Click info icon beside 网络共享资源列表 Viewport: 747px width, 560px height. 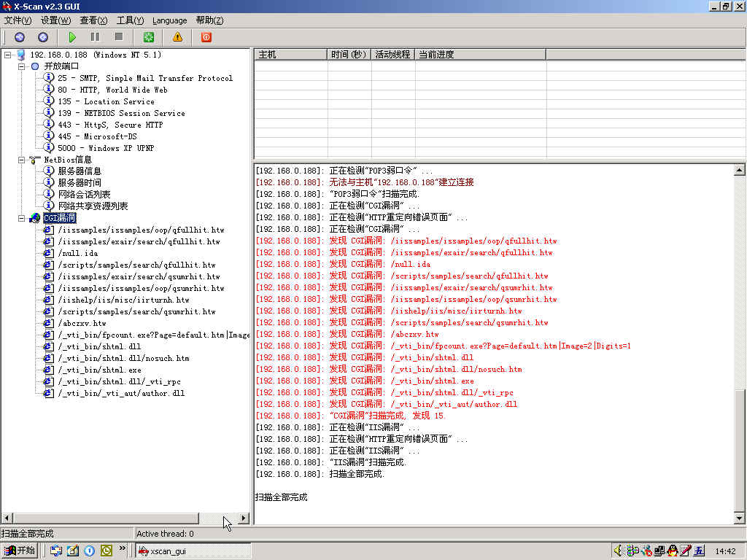pos(49,206)
